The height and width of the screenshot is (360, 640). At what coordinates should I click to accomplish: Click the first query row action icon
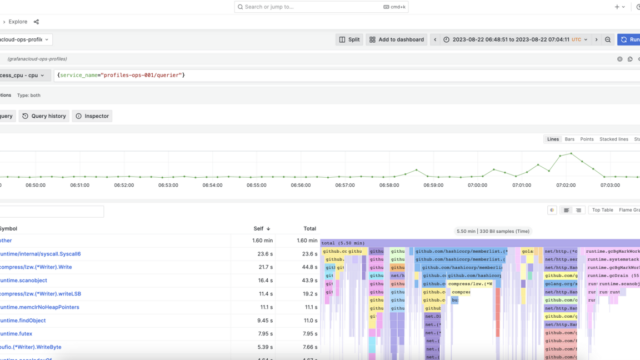(x=620, y=59)
